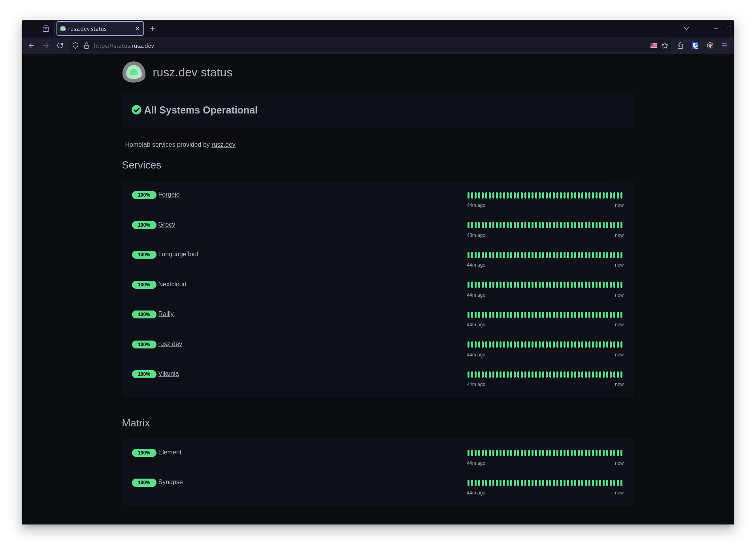Minimize the browser window
The height and width of the screenshot is (549, 756).
click(716, 28)
